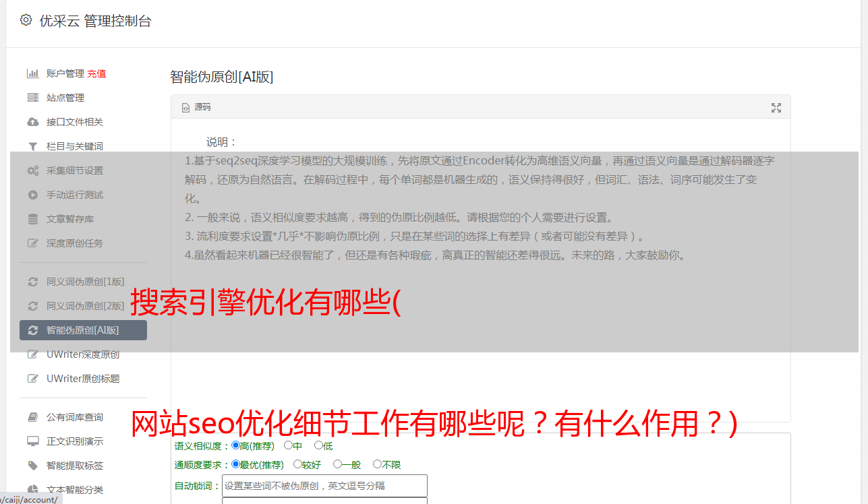Click the gear icon beside 优采云 管理控制台

coord(26,20)
